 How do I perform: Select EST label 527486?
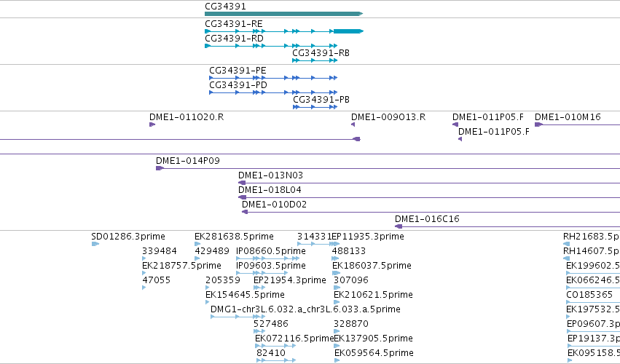click(271, 325)
